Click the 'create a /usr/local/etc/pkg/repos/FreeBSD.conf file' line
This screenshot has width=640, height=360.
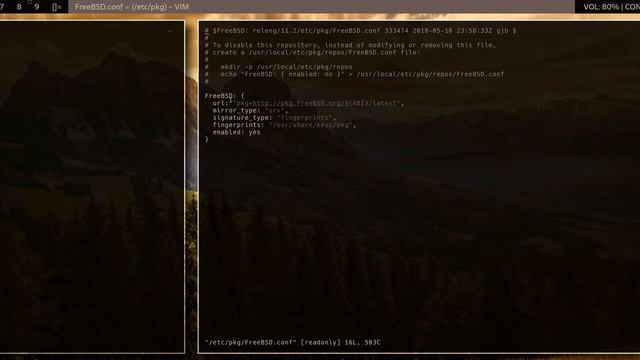tap(312, 53)
